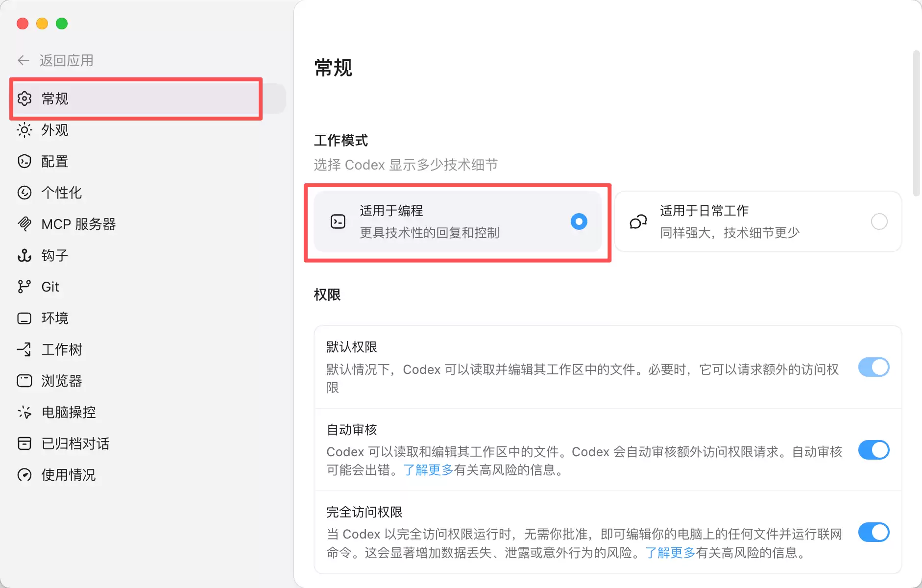Image resolution: width=922 pixels, height=588 pixels.
Task: Click the gear icon for 常规
Action: [x=24, y=98]
